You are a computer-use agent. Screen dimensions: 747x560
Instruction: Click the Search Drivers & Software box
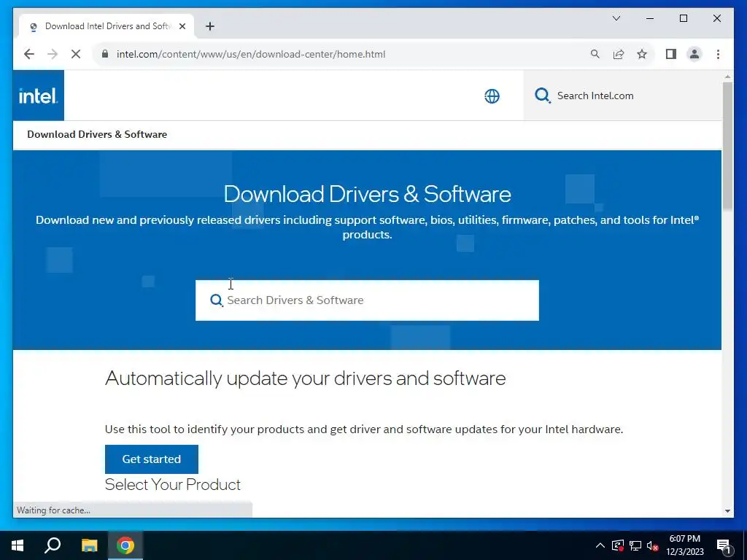point(367,300)
